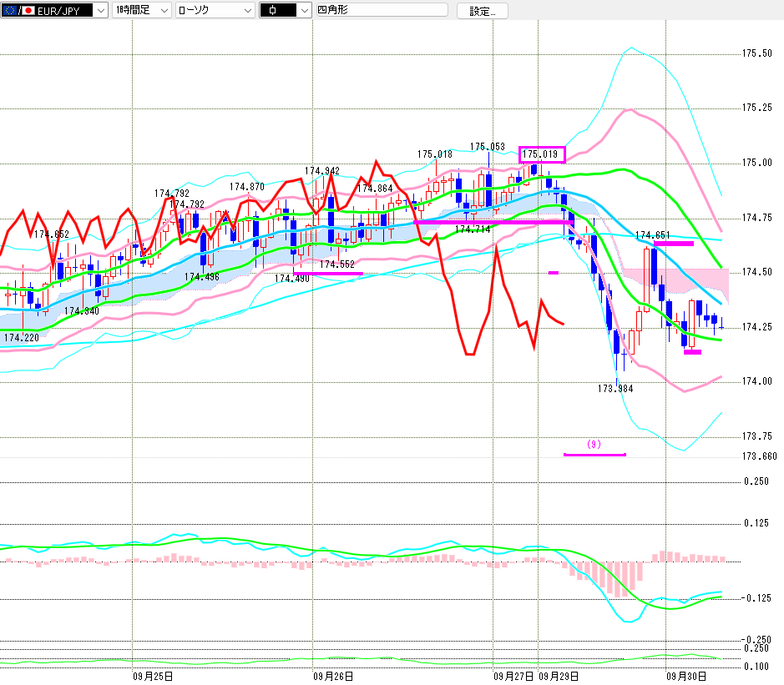
Task: Select the magenta line below the (9) label
Action: tap(594, 455)
